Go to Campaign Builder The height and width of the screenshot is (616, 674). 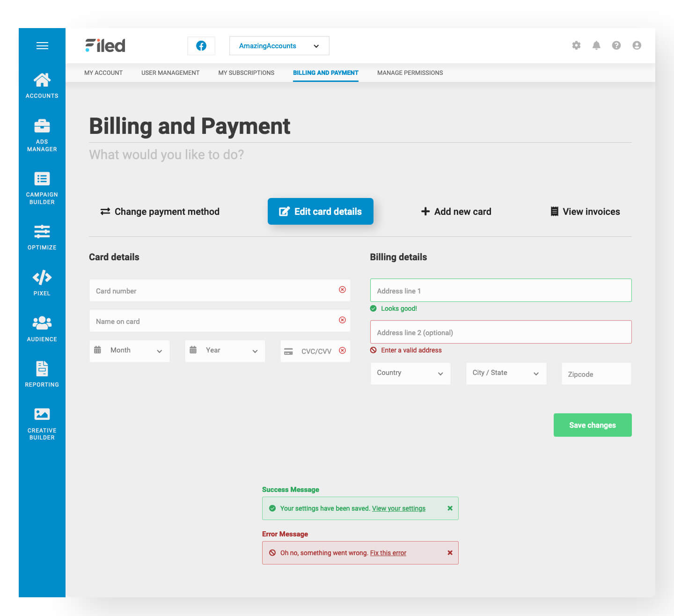42,188
